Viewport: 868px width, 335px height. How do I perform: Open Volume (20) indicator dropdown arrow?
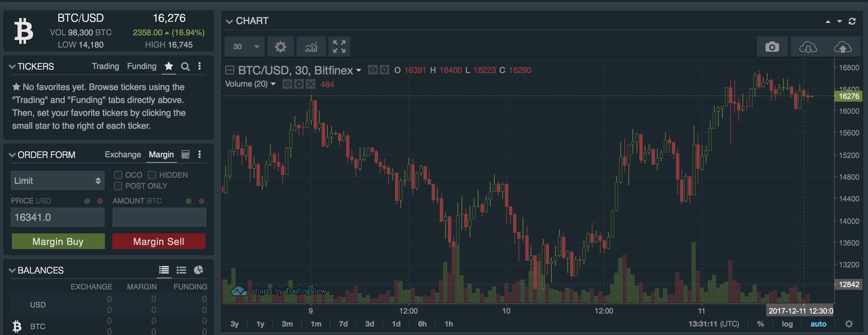(x=273, y=84)
